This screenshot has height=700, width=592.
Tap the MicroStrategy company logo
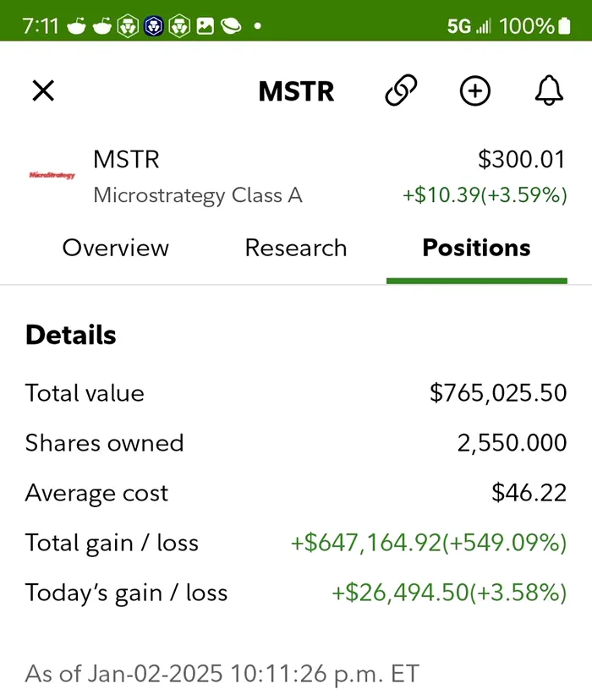pyautogui.click(x=52, y=175)
